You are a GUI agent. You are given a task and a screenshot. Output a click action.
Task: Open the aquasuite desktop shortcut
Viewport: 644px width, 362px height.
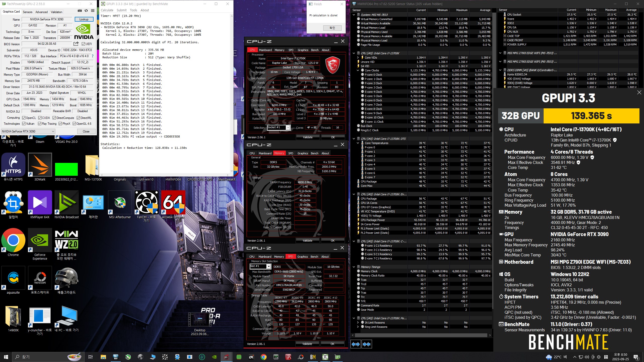tap(13, 280)
